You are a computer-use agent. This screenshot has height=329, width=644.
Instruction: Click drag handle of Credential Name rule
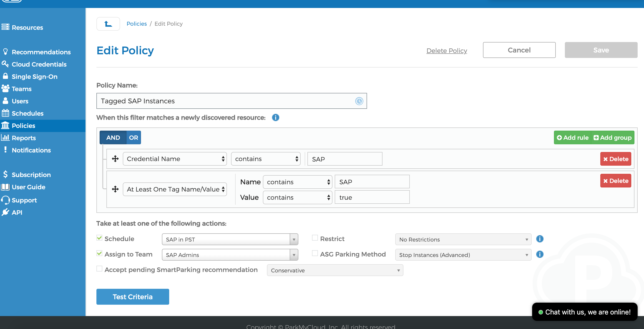[115, 159]
